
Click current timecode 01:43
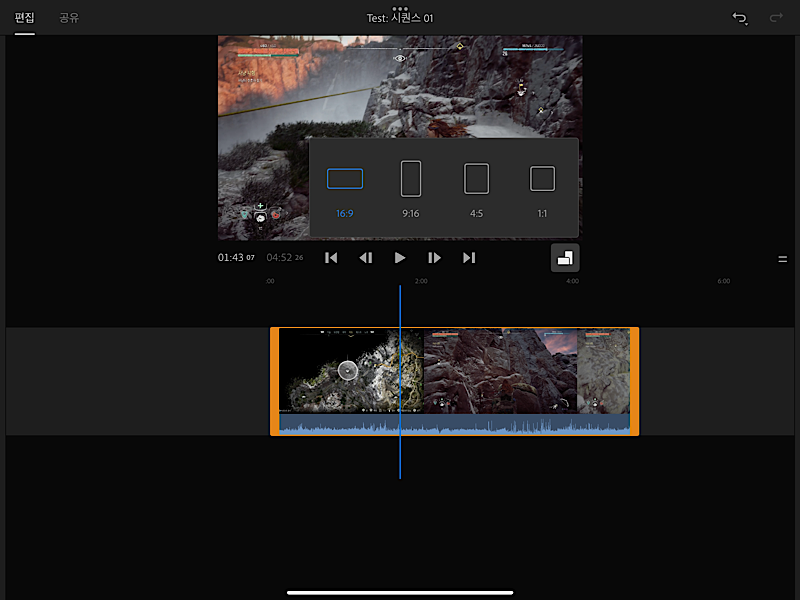(x=236, y=258)
